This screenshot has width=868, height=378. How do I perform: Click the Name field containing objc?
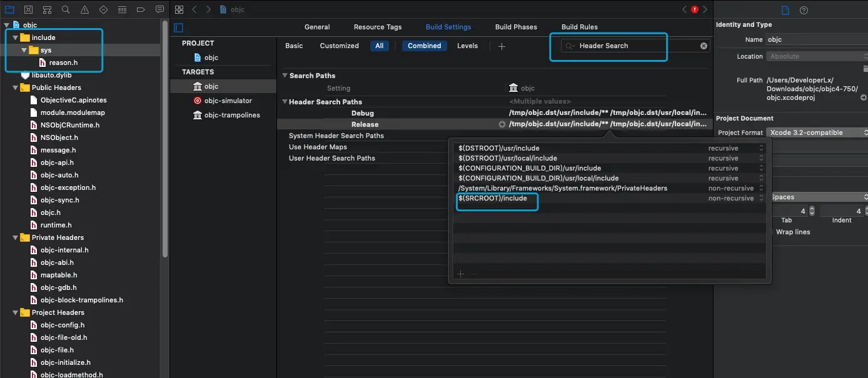(817, 39)
